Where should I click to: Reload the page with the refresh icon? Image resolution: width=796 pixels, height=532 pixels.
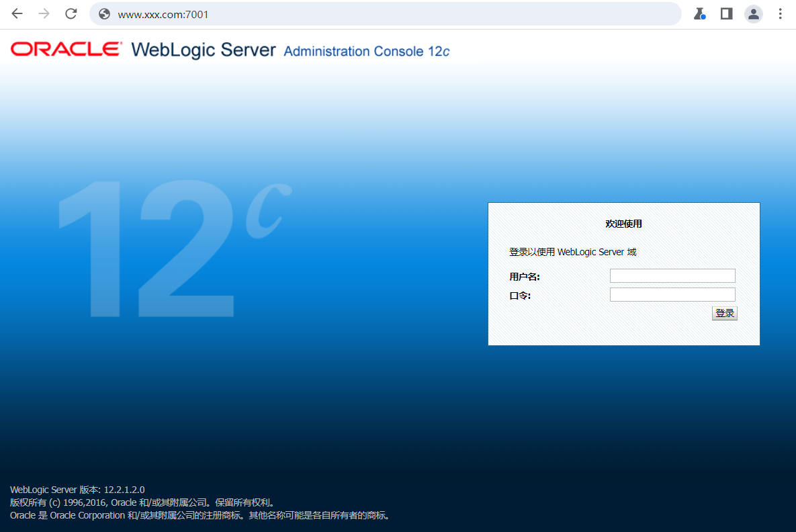[x=71, y=13]
